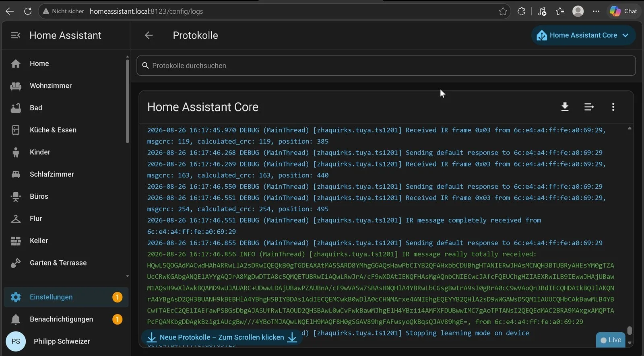Open the Küche & Essen fridge icon
The width and height of the screenshot is (644, 356).
pyautogui.click(x=16, y=130)
